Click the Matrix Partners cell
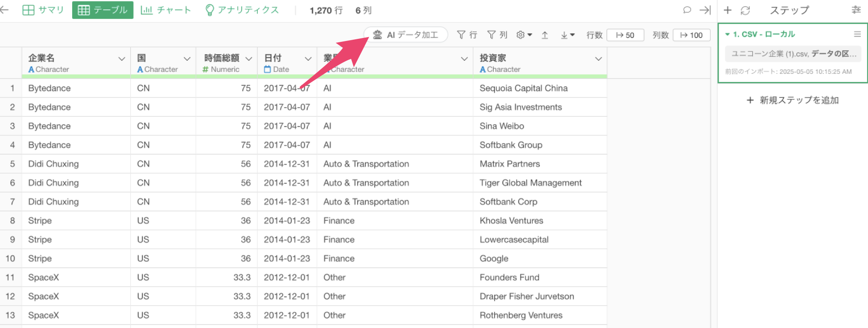The image size is (868, 328). click(540, 164)
